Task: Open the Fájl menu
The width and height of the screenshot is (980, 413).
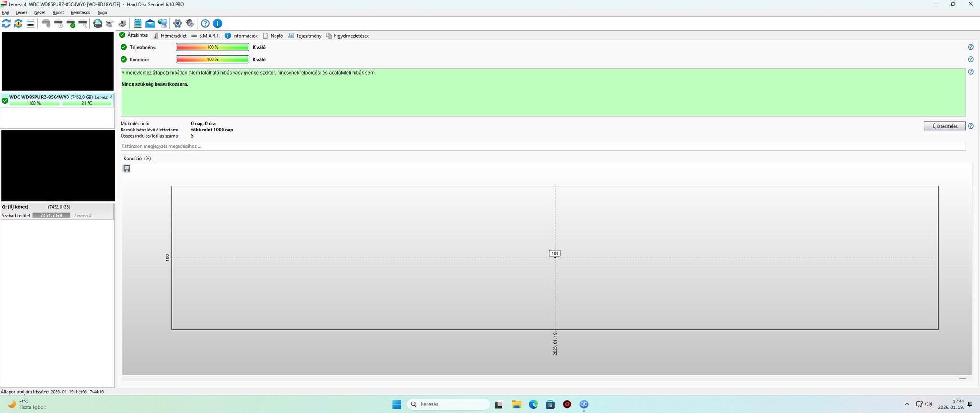Action: point(5,13)
